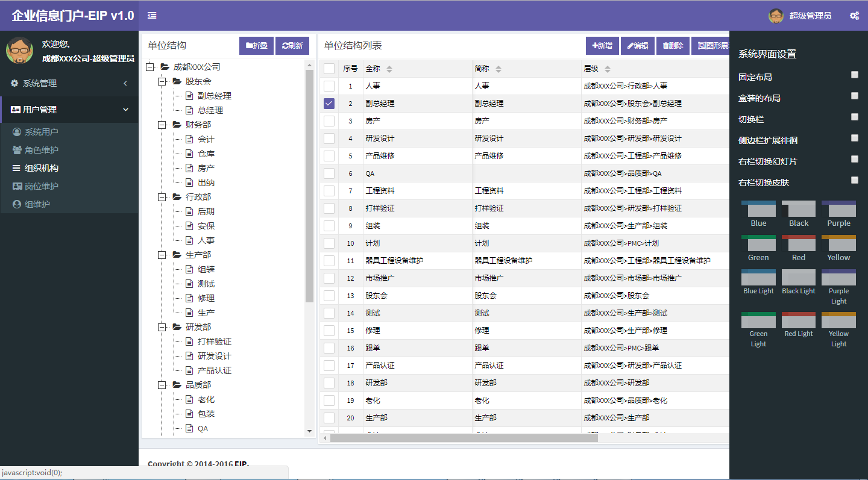Click the 编辑 button
The height and width of the screenshot is (480, 868).
coord(638,46)
